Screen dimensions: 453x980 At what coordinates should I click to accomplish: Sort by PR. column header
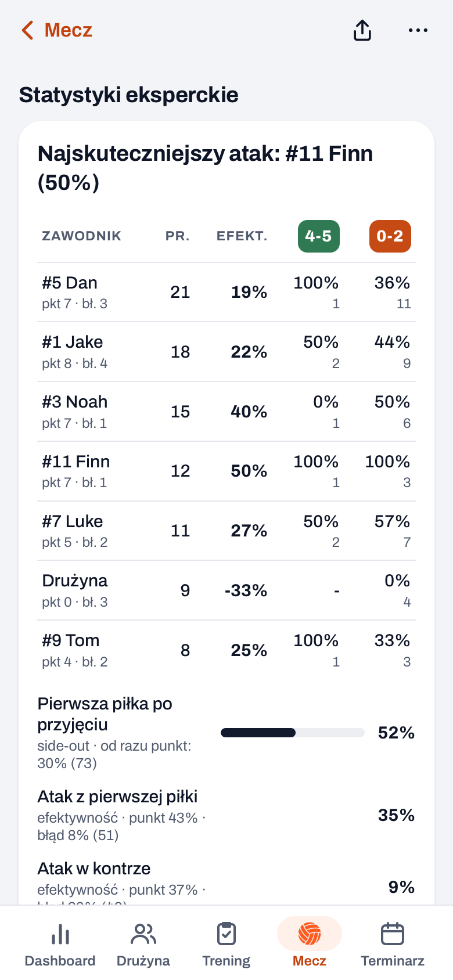pyautogui.click(x=178, y=236)
